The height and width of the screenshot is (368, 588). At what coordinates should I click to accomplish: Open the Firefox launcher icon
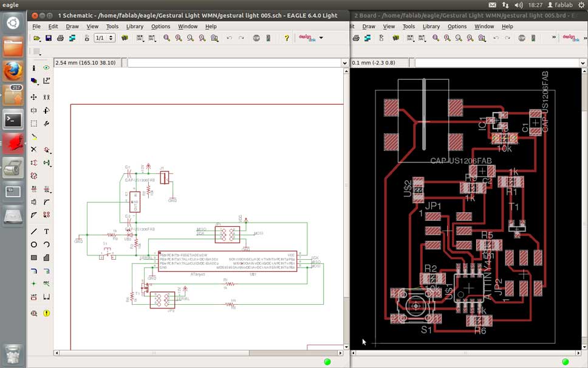click(x=13, y=71)
